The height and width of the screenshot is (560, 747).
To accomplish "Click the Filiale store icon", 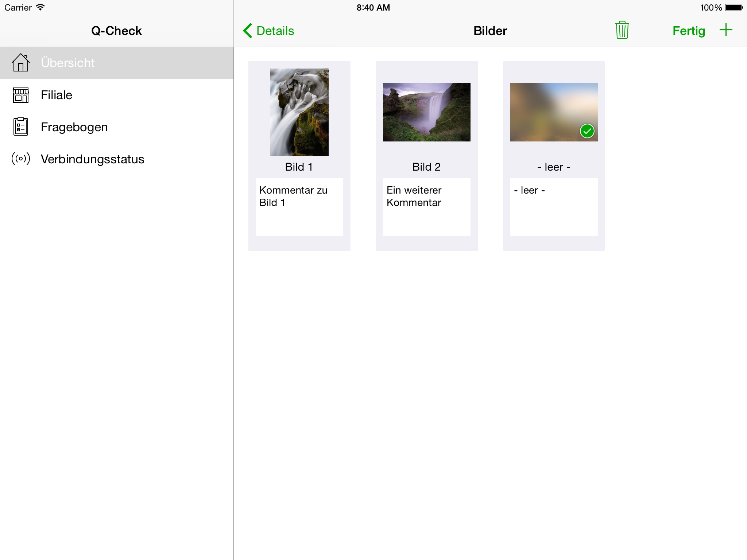I will coord(21,95).
